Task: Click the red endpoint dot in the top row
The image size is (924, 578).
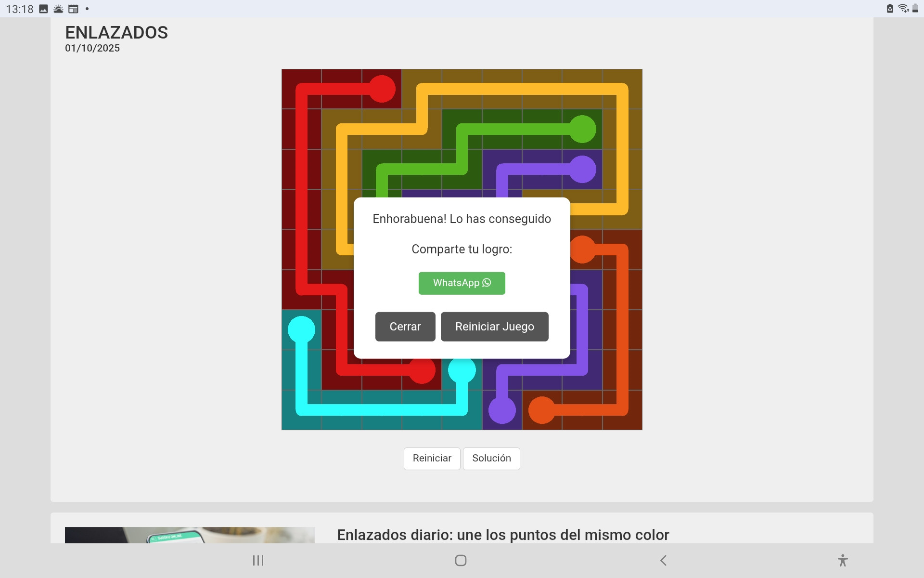Action: click(382, 89)
